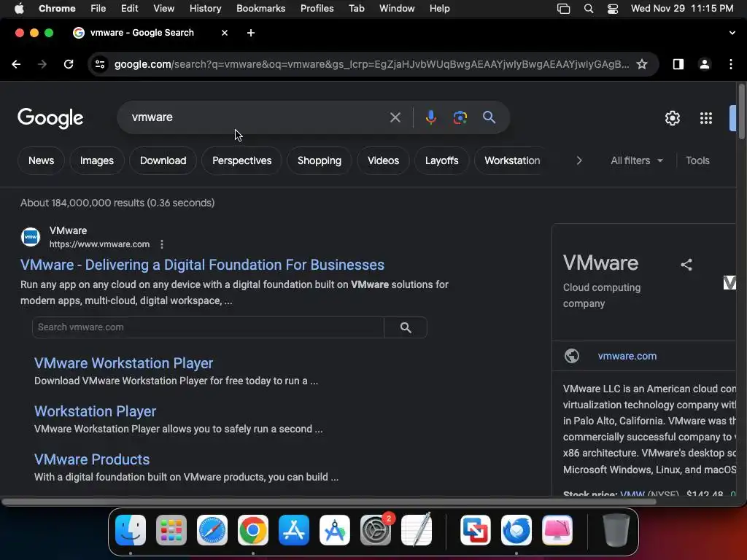Show more search filter chips
747x560 pixels.
click(578, 160)
